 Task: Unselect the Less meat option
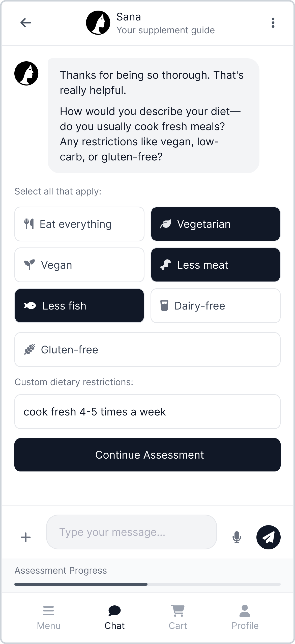[x=216, y=265]
